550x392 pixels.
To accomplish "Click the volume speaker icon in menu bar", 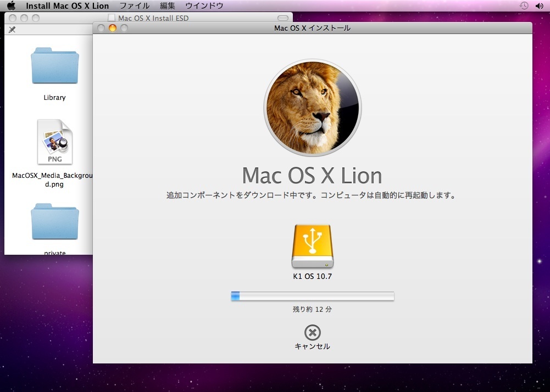I will click(538, 5).
